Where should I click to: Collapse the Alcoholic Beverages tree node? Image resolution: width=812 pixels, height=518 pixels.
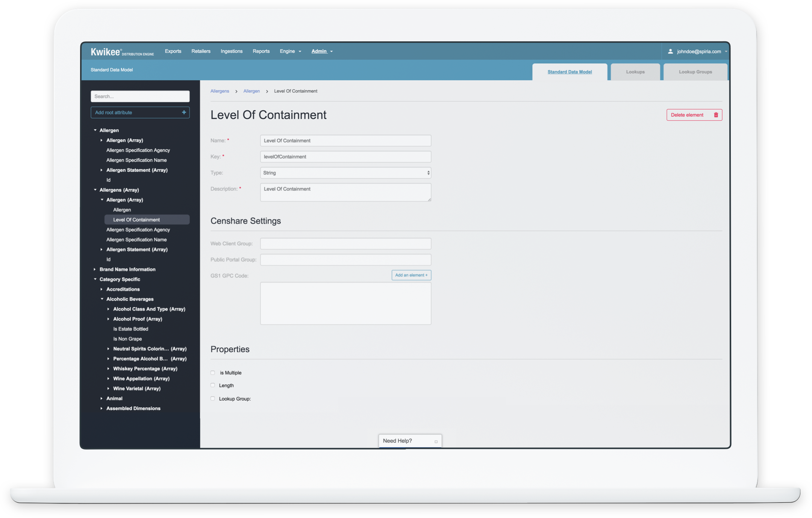102,299
